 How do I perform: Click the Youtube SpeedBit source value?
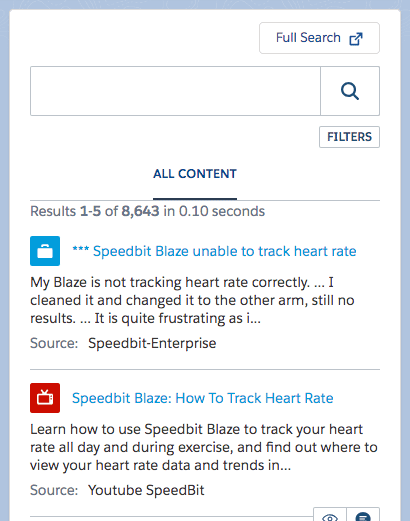tap(146, 490)
